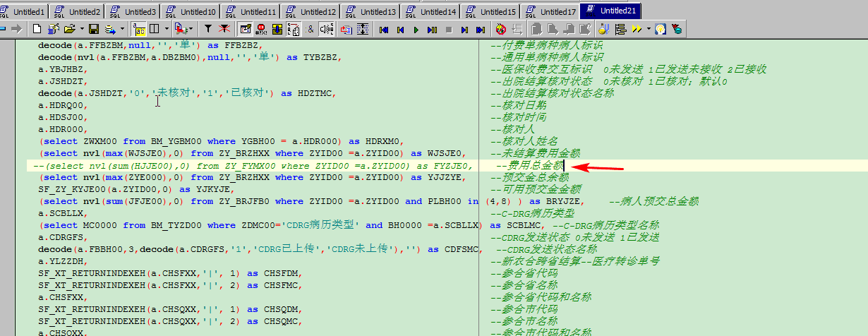
Task: Toggle the yellow 'ab' highlight button
Action: tap(139, 29)
